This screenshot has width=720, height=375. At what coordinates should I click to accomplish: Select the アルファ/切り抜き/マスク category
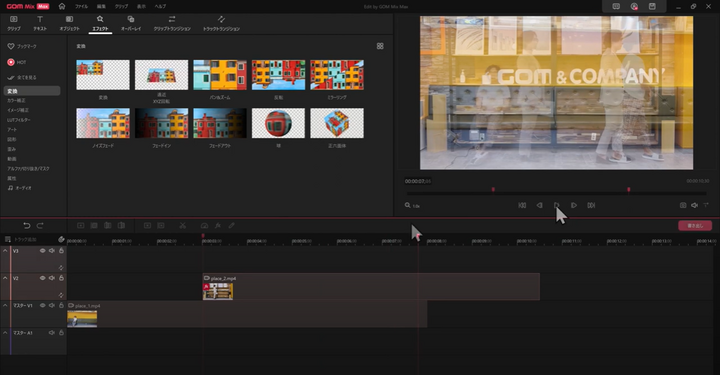click(28, 168)
